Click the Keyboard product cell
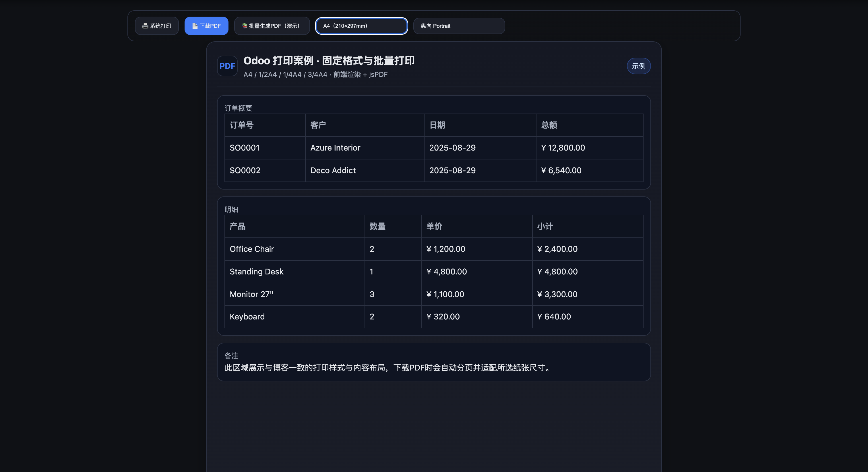Image resolution: width=868 pixels, height=472 pixels. 247,317
